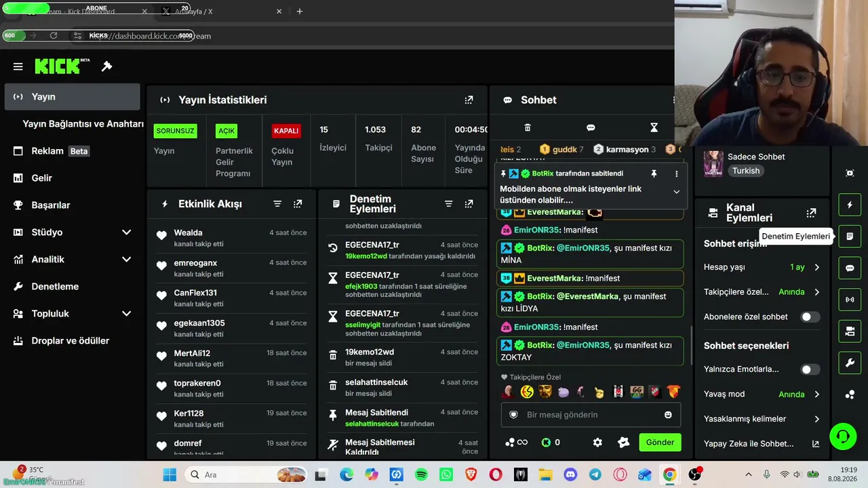Image resolution: width=868 pixels, height=488 pixels.
Task: Pop out the Kanal Eylemleri panel
Action: (811, 213)
